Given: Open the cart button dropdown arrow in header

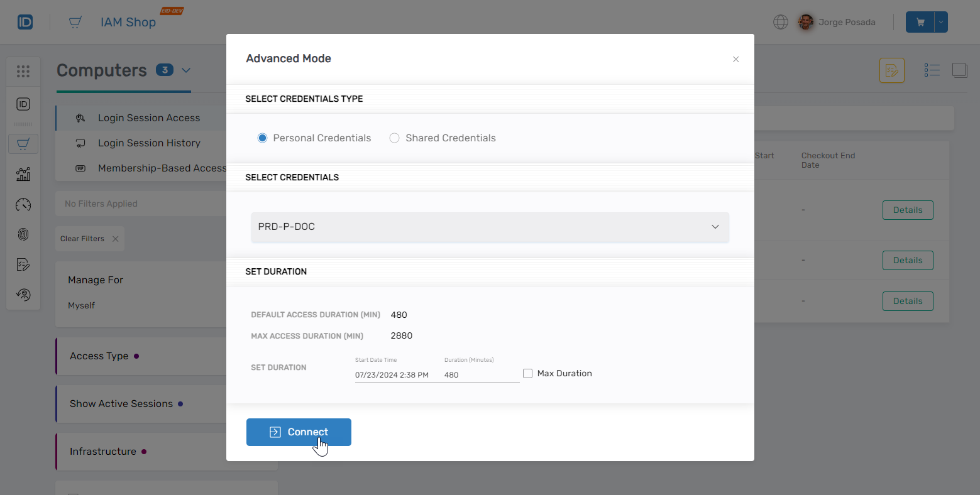Looking at the screenshot, I should click(941, 21).
